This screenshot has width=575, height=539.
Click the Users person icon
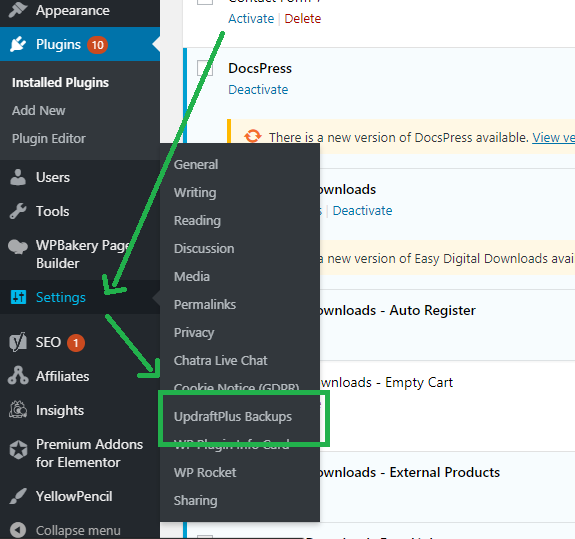click(x=18, y=177)
